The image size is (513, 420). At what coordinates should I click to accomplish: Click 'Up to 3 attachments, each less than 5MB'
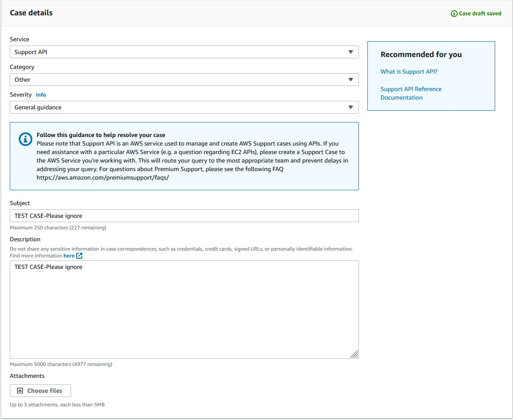(57, 405)
